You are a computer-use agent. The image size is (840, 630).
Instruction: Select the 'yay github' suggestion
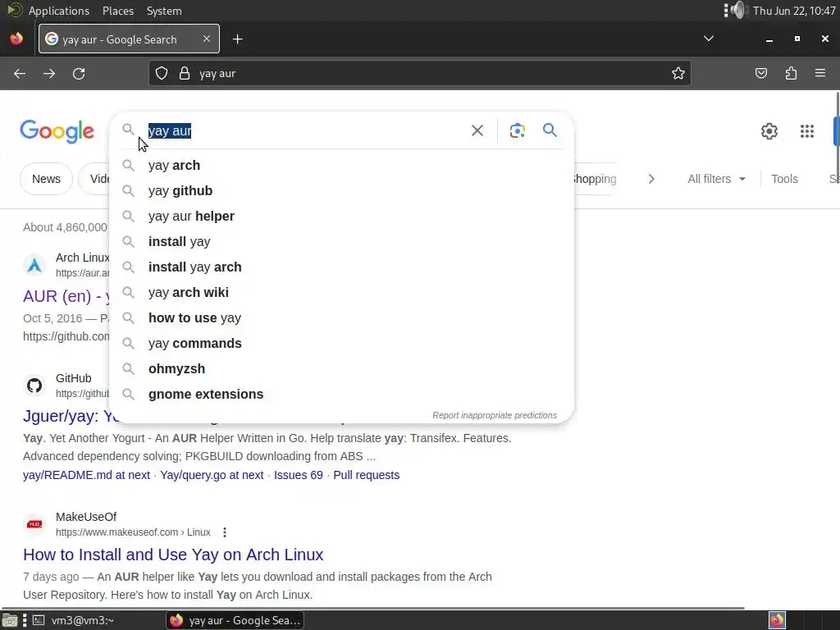click(341, 190)
